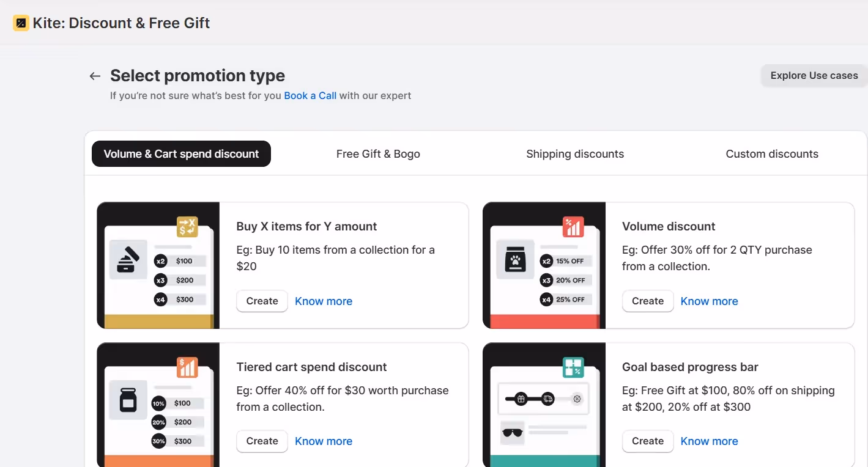This screenshot has width=868, height=467.
Task: Create a Tiered cart spend discount
Action: click(262, 441)
